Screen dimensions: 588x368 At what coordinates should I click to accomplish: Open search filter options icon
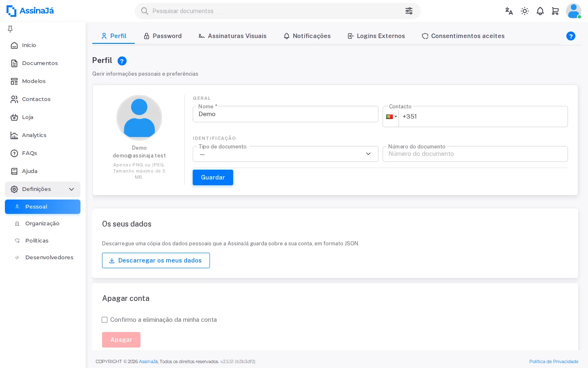click(x=409, y=11)
